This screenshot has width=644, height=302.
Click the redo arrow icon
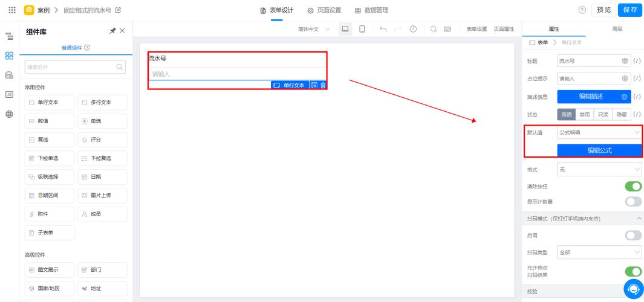click(398, 29)
